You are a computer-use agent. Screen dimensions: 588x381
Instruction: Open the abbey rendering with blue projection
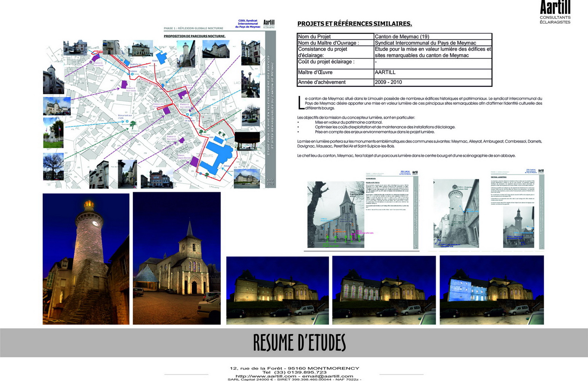tap(492, 290)
